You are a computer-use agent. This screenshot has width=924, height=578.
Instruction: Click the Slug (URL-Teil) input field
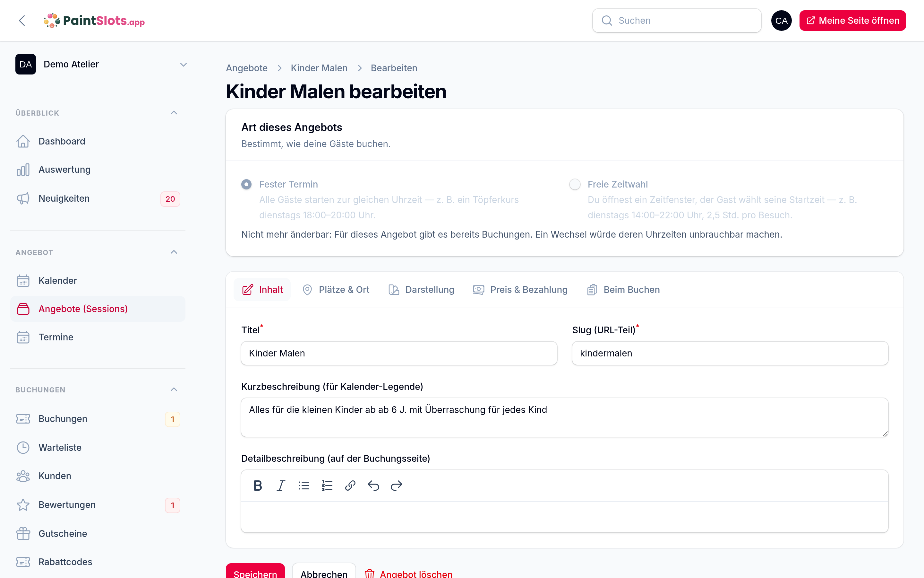point(730,353)
